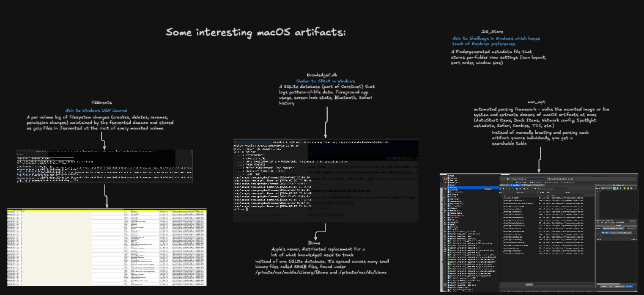Screen dimensions: 644x295
Task: Select the 'A SQLite database (part of CoreDuet)' paragraph
Action: pyautogui.click(x=327, y=95)
